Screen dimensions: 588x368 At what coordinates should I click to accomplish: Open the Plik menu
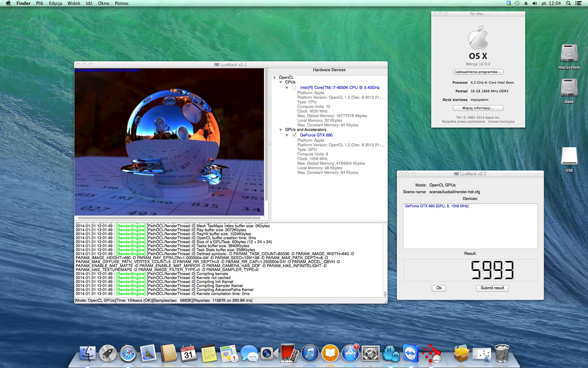coord(40,3)
